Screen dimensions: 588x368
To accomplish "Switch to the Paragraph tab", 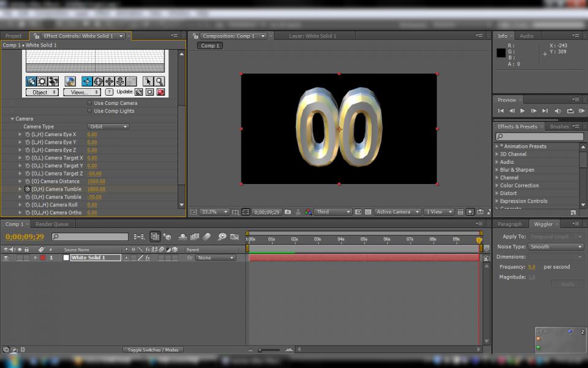I will tap(510, 224).
